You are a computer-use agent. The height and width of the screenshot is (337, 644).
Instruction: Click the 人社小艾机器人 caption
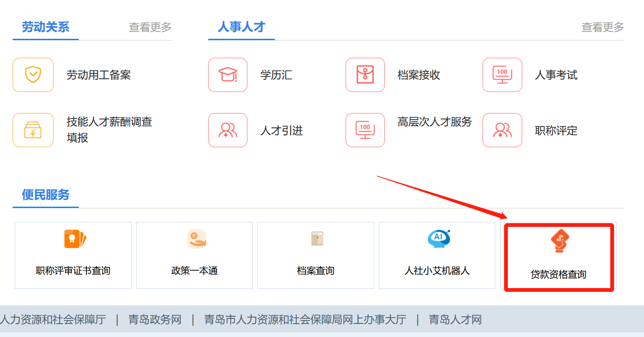pyautogui.click(x=437, y=271)
